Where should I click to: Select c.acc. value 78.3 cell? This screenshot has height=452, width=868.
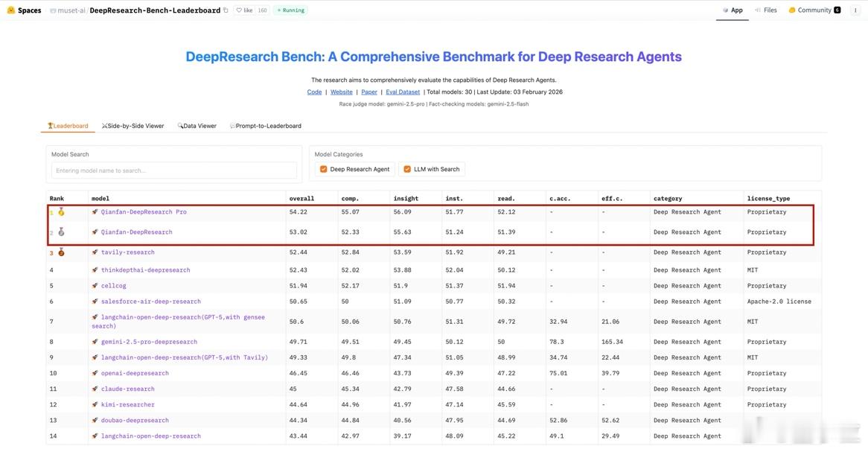556,342
